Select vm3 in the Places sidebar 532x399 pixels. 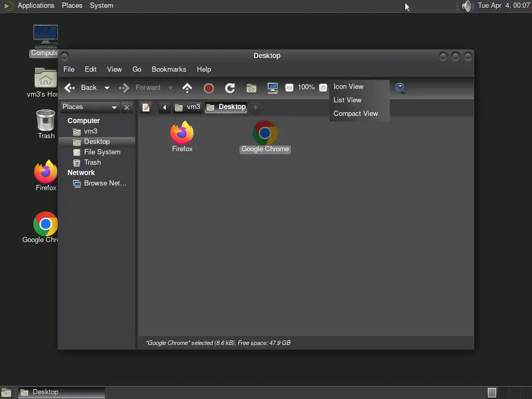point(97,131)
